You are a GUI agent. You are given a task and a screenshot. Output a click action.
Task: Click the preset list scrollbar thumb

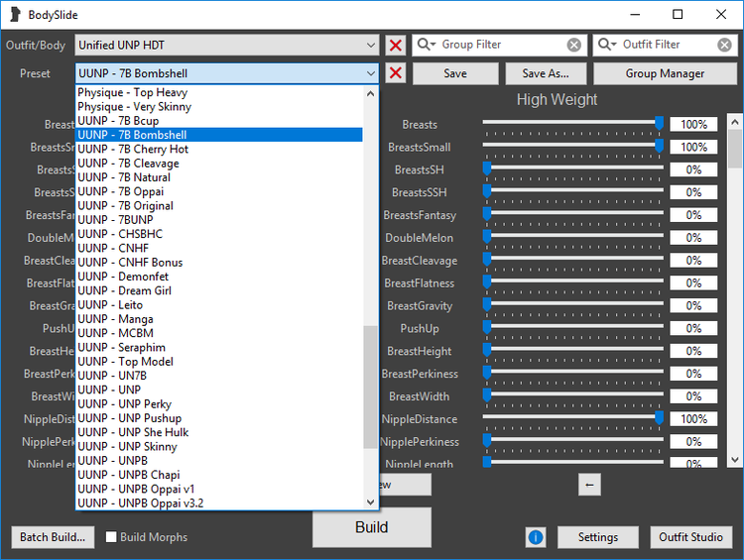(371, 387)
